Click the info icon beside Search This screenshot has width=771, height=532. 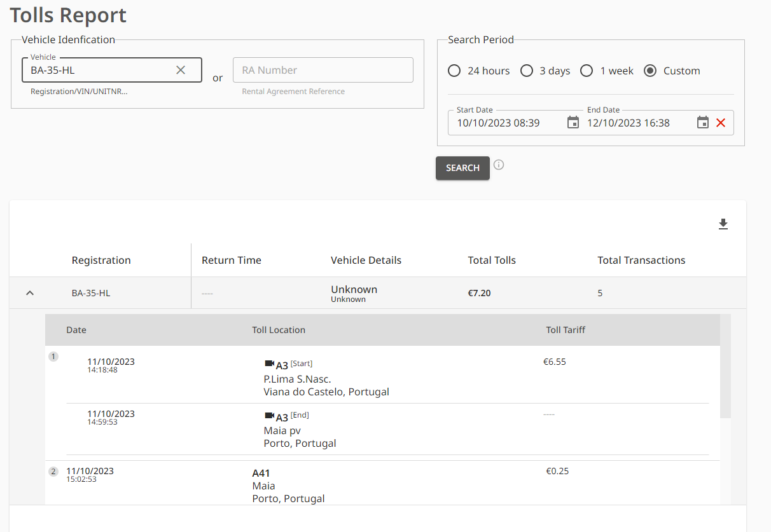[499, 165]
